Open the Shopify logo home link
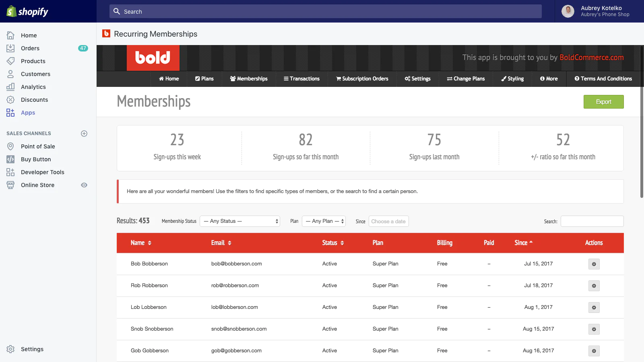This screenshot has height=362, width=644. click(27, 12)
